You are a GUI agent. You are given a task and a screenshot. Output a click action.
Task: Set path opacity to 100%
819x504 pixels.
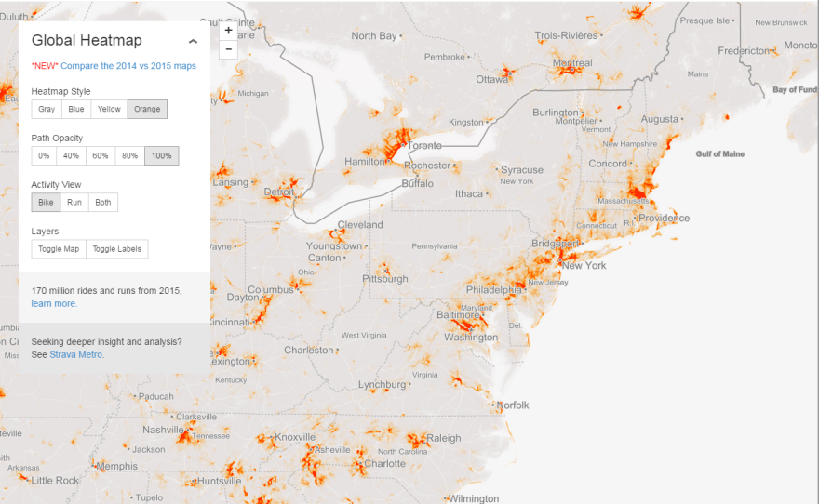point(161,155)
